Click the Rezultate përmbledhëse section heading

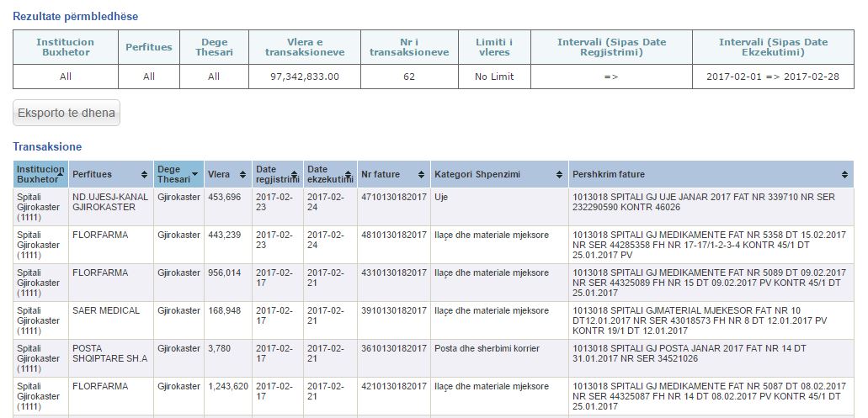tap(76, 16)
